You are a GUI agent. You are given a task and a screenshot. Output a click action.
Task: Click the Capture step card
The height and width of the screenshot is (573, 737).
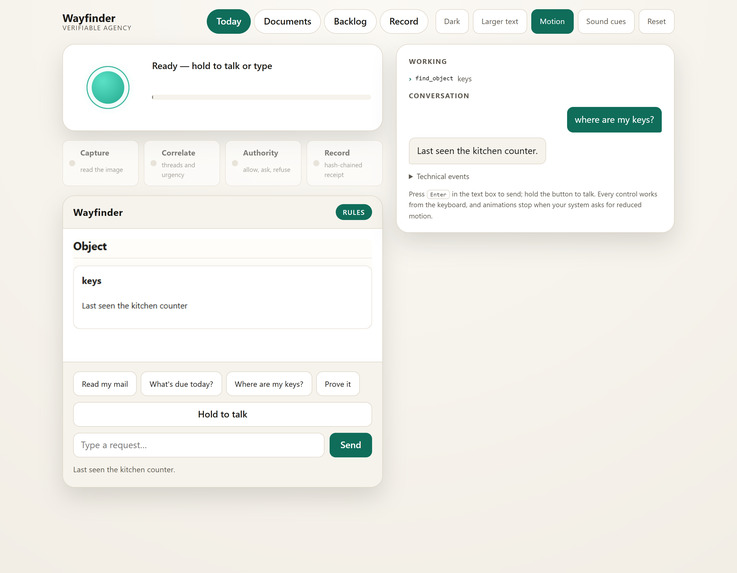[101, 163]
